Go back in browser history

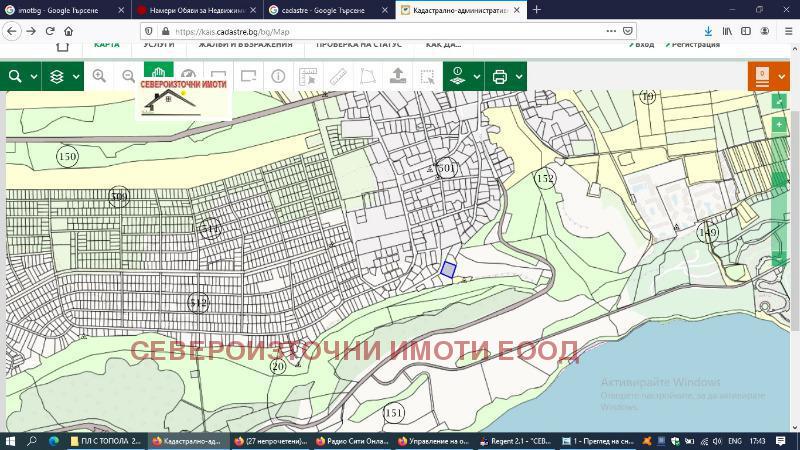pyautogui.click(x=12, y=31)
